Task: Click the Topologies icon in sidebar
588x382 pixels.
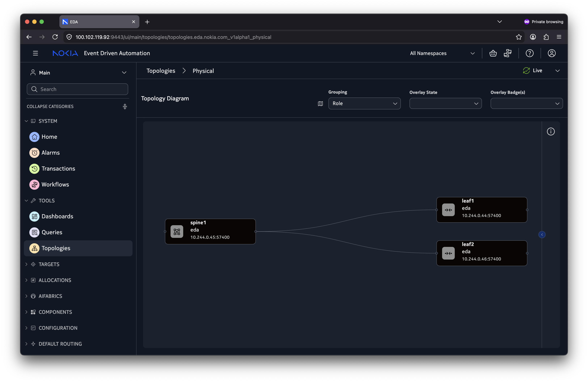Action: [x=34, y=248]
